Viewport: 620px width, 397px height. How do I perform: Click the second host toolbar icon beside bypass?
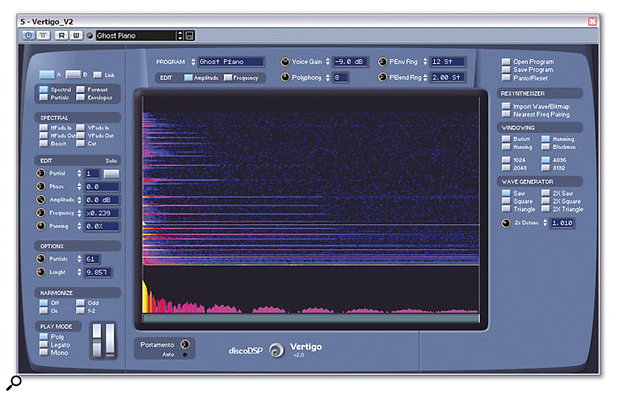(x=43, y=36)
